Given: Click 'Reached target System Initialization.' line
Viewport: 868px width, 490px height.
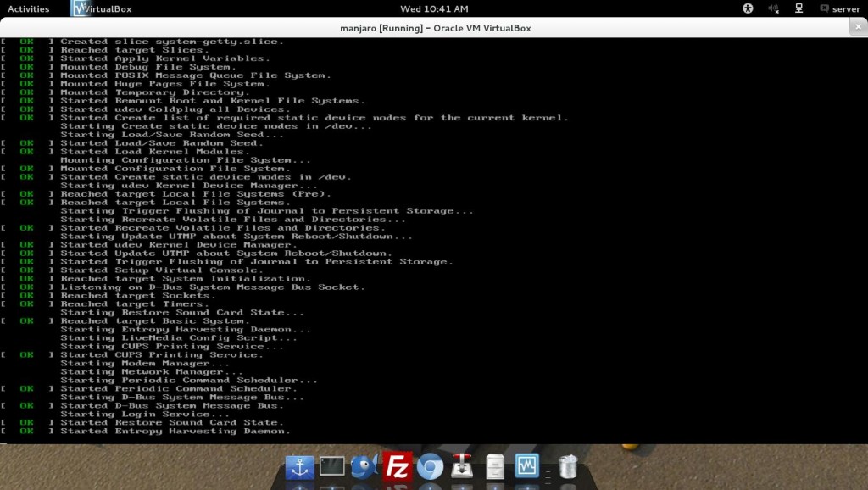Looking at the screenshot, I should tap(186, 279).
